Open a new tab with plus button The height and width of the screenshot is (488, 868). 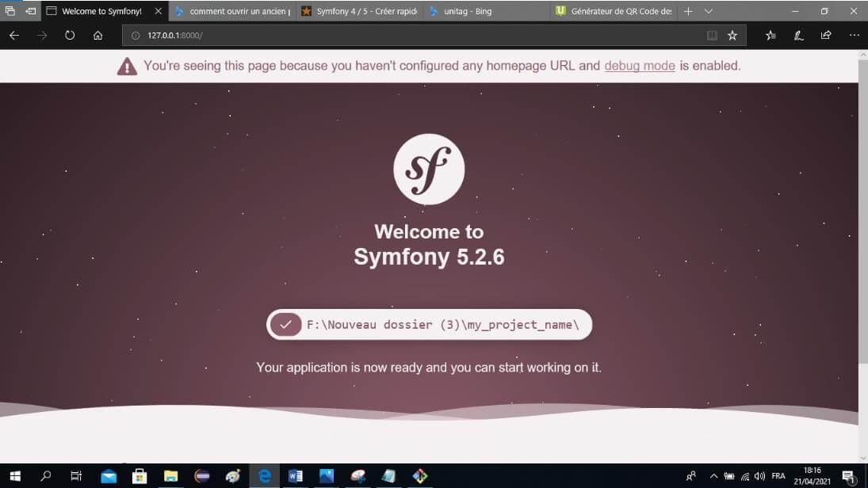pos(688,11)
